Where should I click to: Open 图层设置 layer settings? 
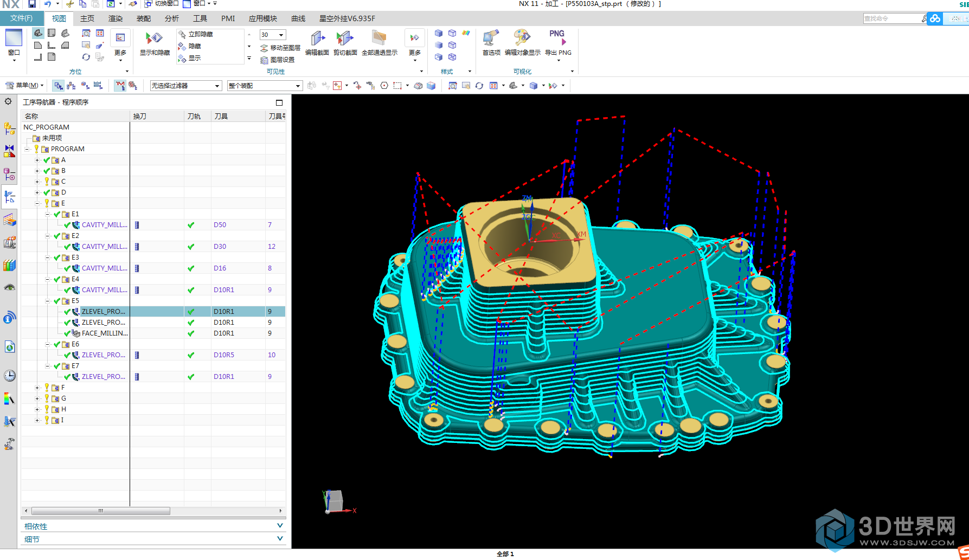[x=277, y=60]
